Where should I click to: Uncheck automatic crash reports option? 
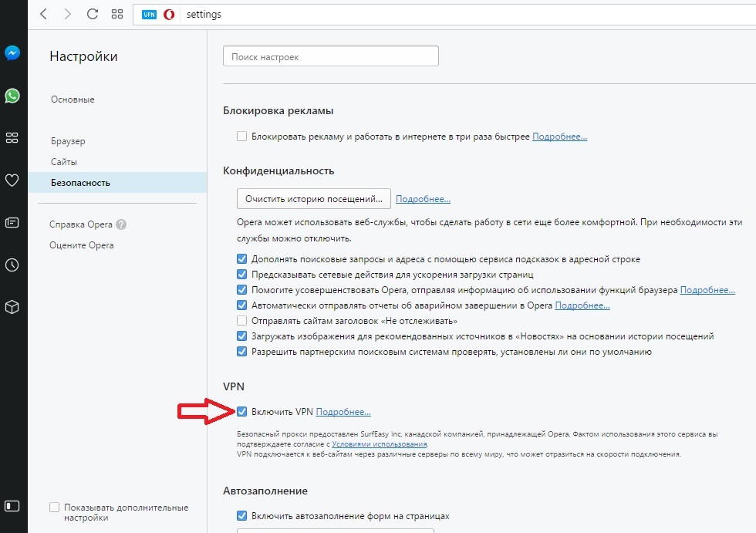click(242, 305)
